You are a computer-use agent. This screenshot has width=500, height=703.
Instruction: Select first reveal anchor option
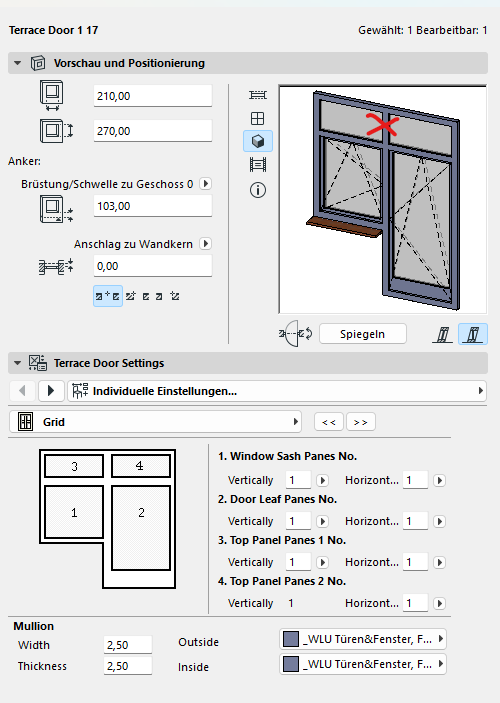point(108,296)
